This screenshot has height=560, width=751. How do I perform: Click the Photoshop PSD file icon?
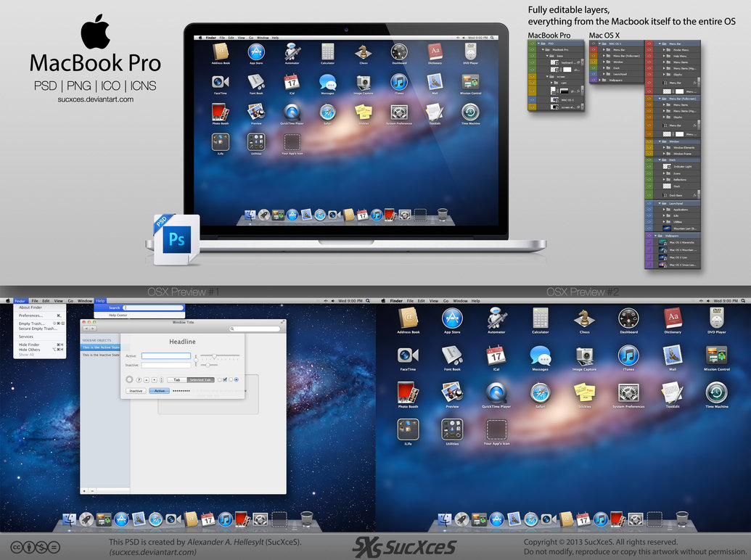[x=176, y=239]
